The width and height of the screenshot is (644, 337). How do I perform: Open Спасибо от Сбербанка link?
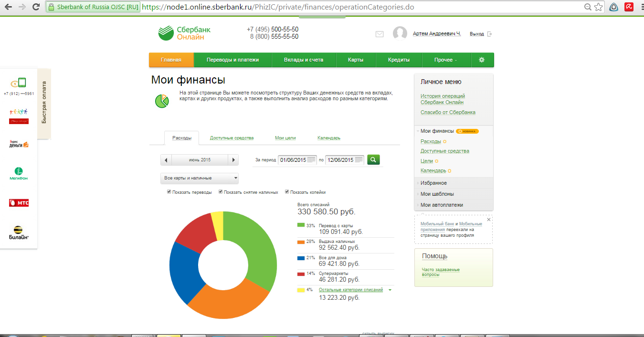point(448,113)
